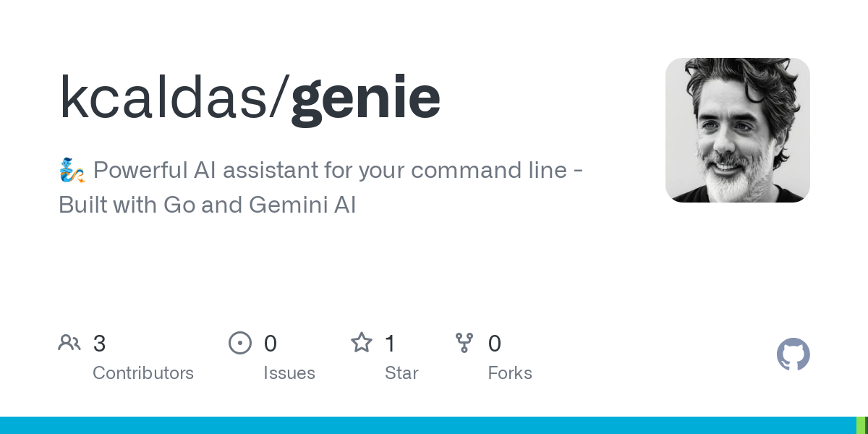
Task: Click the 'Forks' label
Action: [510, 373]
